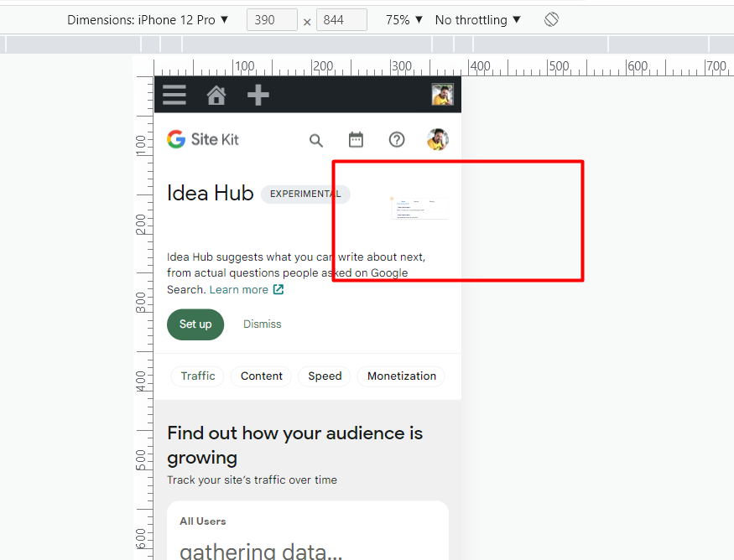Click the Google Site Kit logo
Screen dimensions: 734x560
[203, 139]
